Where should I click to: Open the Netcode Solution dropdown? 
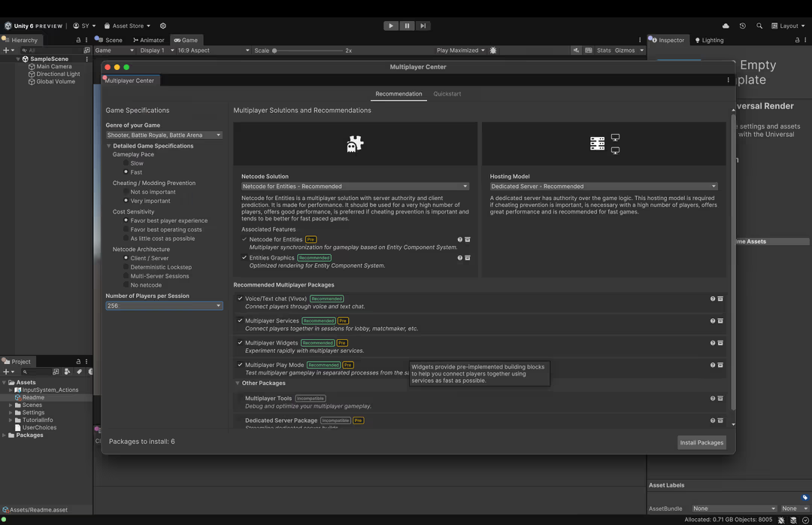[x=355, y=187]
